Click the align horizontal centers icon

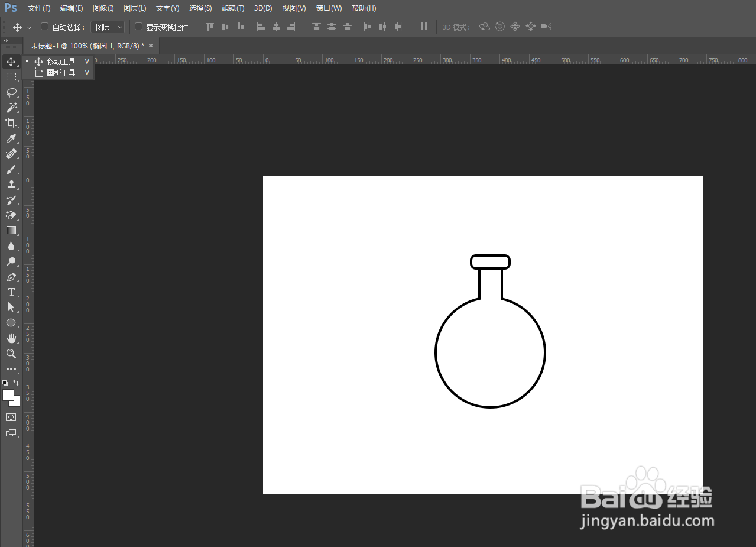[x=276, y=27]
